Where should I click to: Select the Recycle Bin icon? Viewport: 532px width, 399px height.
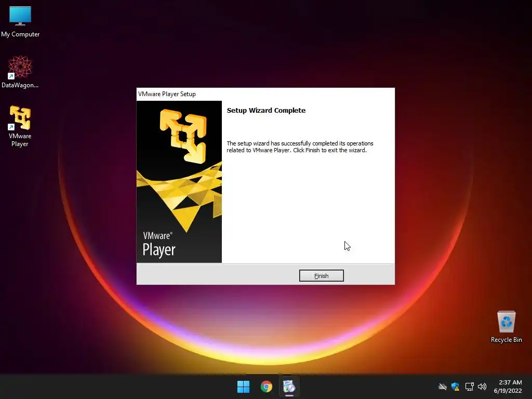click(x=506, y=327)
